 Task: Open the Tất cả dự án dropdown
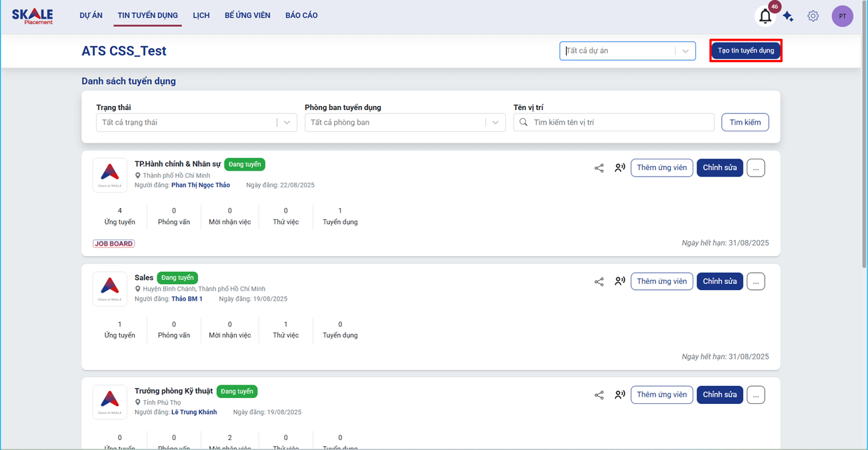point(627,51)
